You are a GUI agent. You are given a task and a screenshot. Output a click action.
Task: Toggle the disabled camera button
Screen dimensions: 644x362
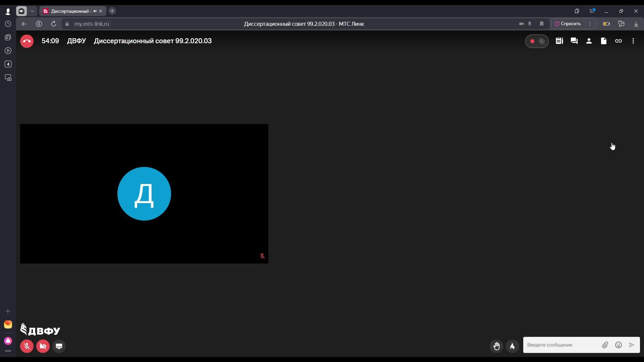(x=43, y=346)
